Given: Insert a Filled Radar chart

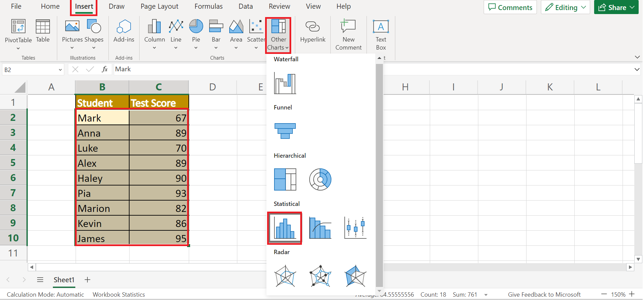Looking at the screenshot, I should coord(355,276).
